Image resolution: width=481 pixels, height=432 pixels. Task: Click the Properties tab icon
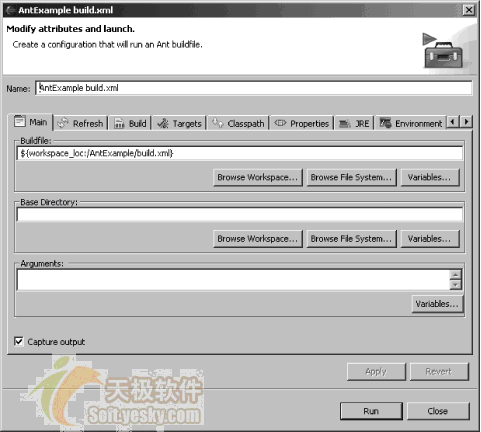(x=280, y=123)
